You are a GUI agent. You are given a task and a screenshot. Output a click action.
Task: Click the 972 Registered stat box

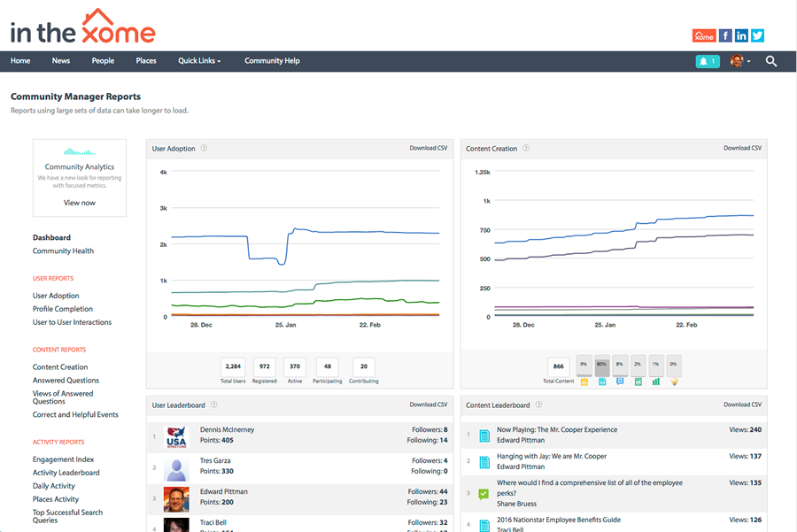[264, 366]
